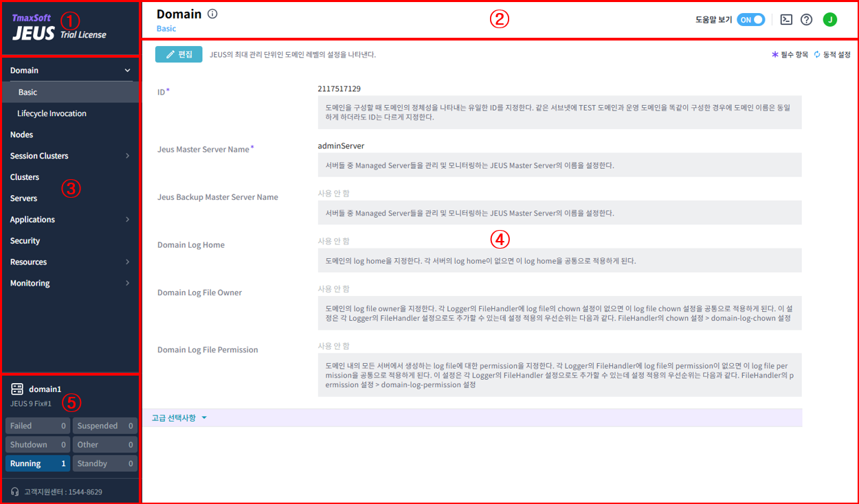
Task: Click the customer support headset icon
Action: click(x=15, y=492)
